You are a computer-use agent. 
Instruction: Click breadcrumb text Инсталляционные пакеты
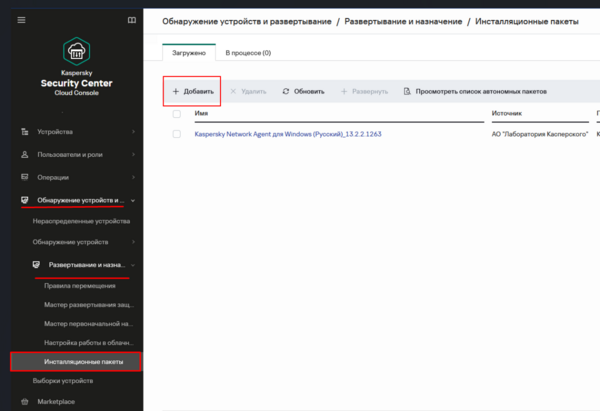point(527,21)
